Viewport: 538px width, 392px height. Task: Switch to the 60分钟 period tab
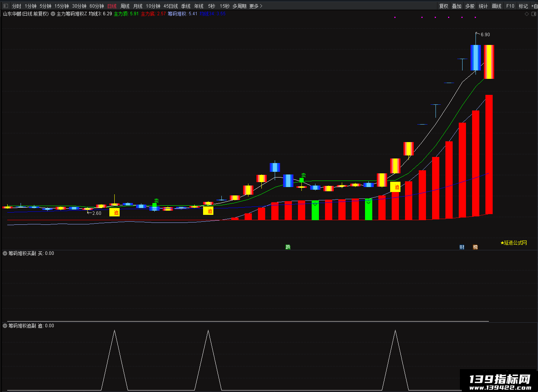(97, 6)
